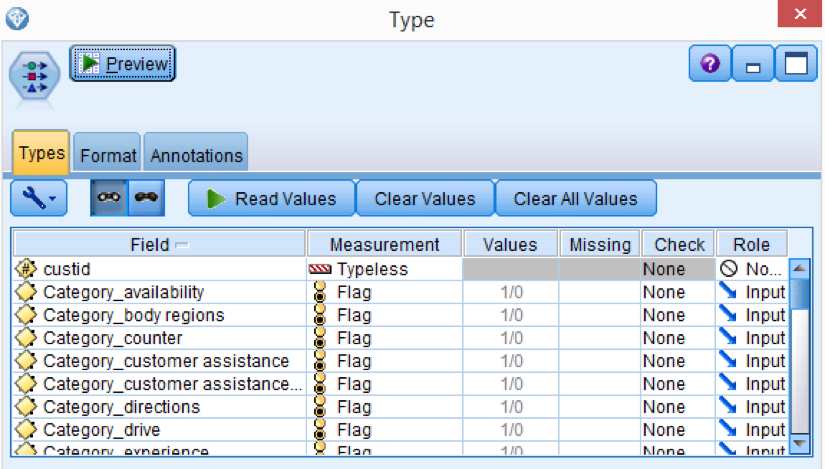The width and height of the screenshot is (825, 469).
Task: Select the Category_counter field name
Action: pyautogui.click(x=113, y=338)
